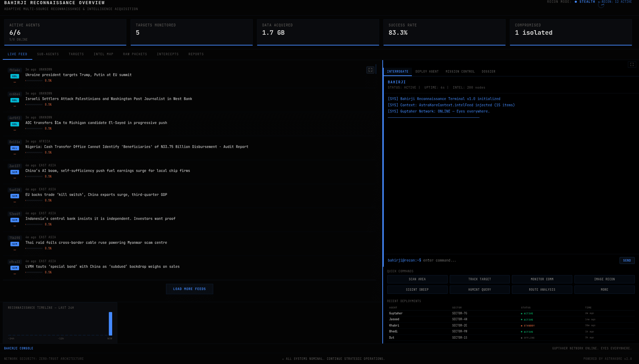Viewport: 639px width, 364px height.
Task: Open the Raw Packets tab
Action: pos(135,54)
